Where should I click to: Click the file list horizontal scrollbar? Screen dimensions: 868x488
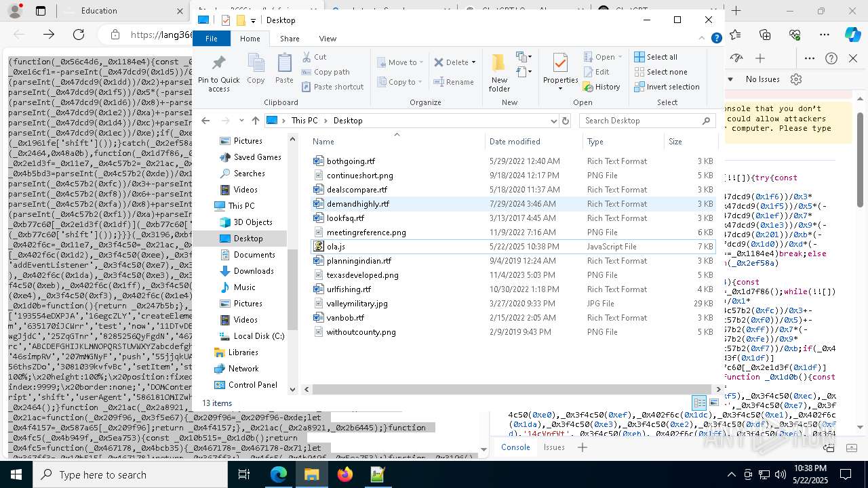(x=513, y=389)
